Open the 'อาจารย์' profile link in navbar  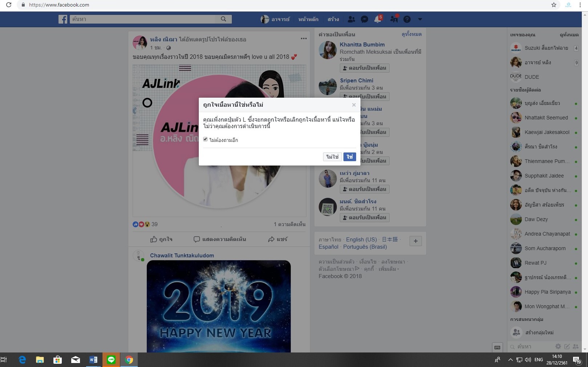(275, 19)
